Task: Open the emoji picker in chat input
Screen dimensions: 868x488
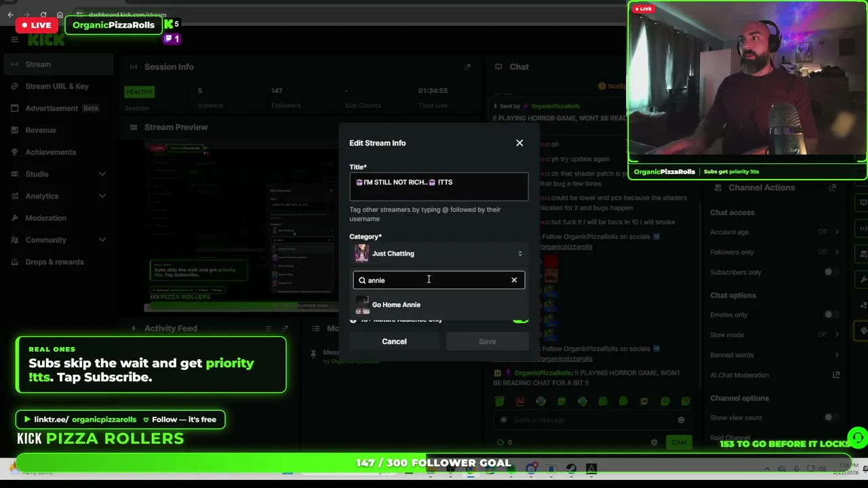Action: click(681, 420)
